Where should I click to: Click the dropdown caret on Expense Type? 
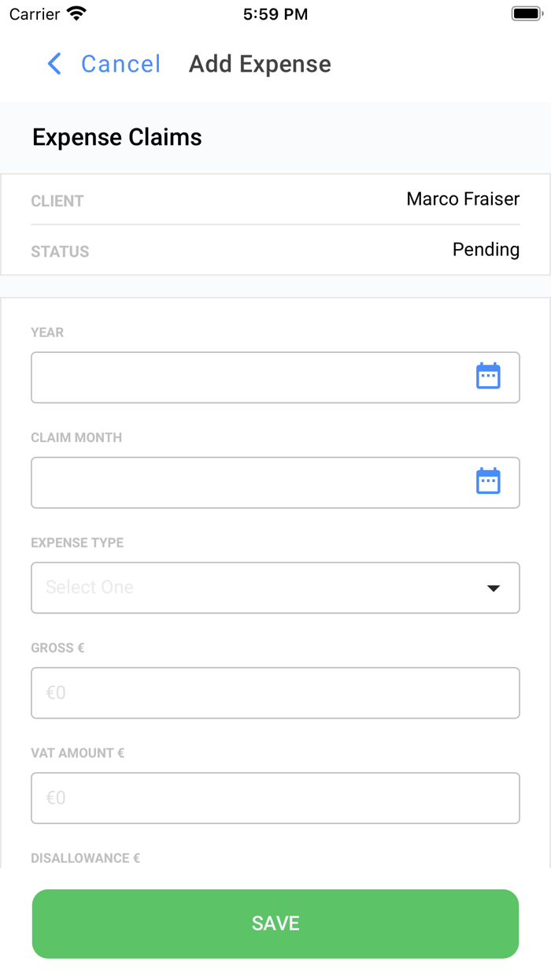tap(494, 587)
